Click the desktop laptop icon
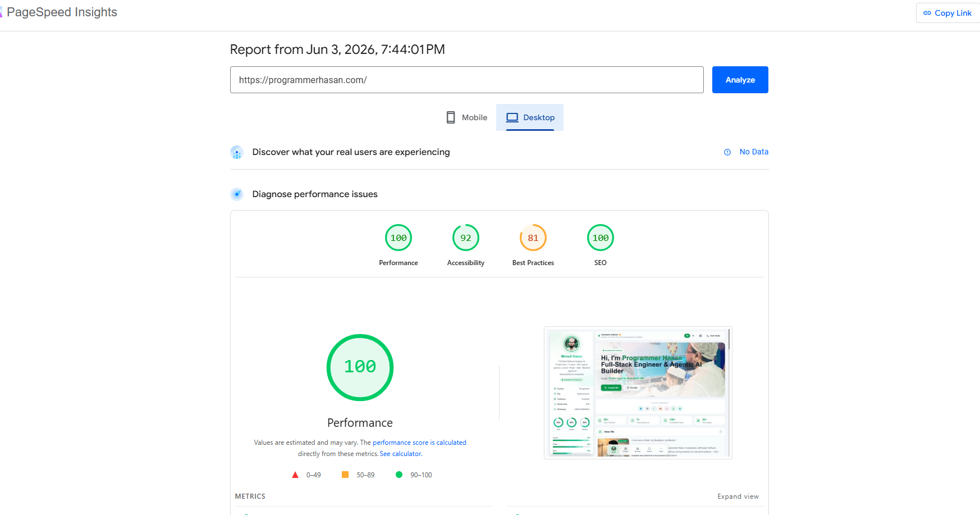This screenshot has height=515, width=980. 512,117
